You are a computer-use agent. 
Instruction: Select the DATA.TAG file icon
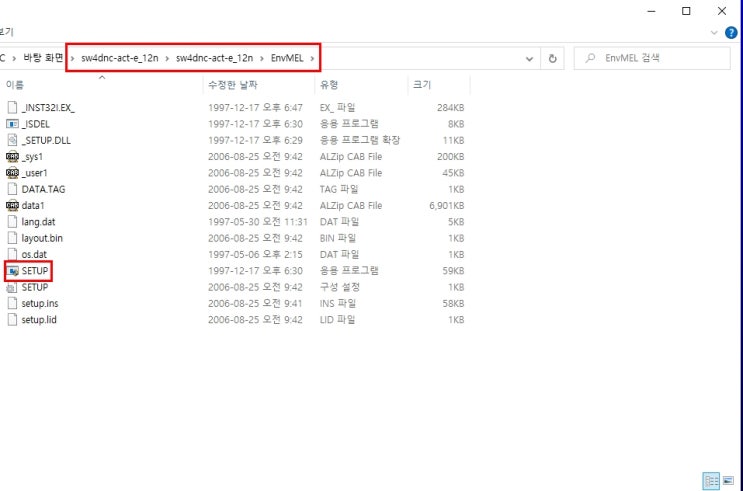12,189
